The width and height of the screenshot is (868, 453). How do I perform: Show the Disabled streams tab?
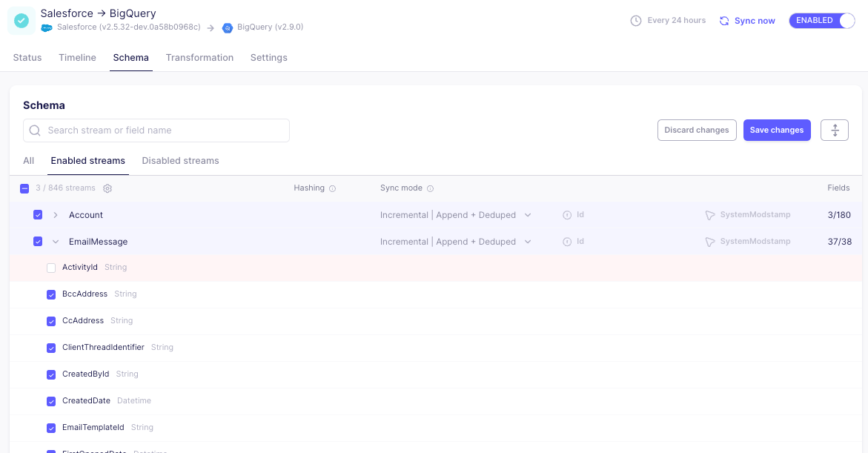click(x=180, y=161)
